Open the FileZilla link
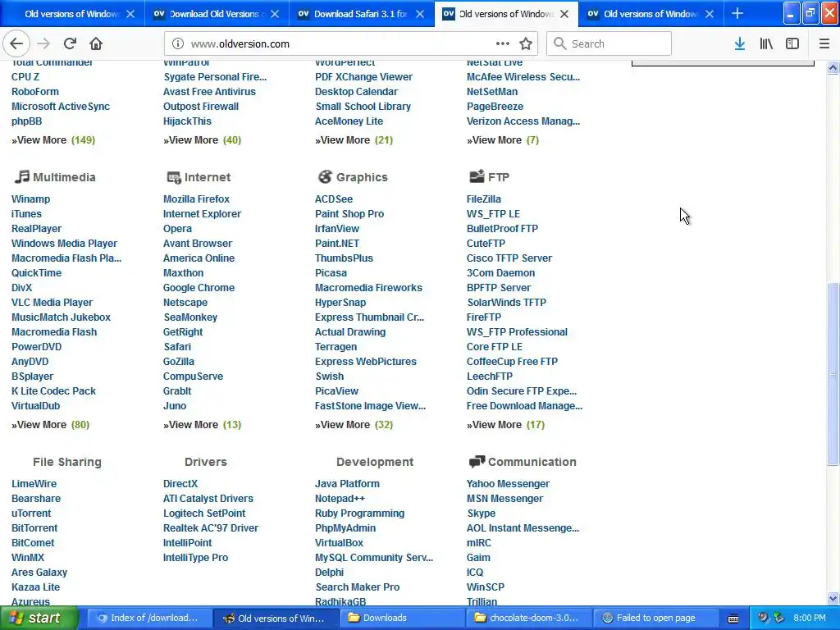 pyautogui.click(x=484, y=199)
